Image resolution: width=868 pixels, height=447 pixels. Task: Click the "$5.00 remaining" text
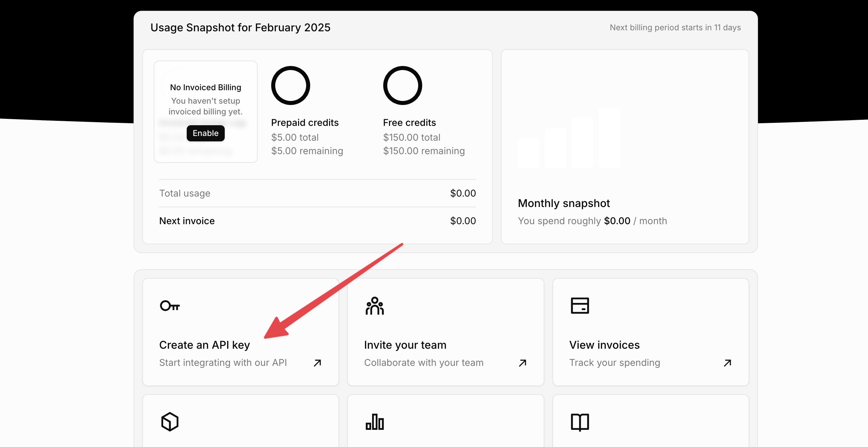coord(307,151)
